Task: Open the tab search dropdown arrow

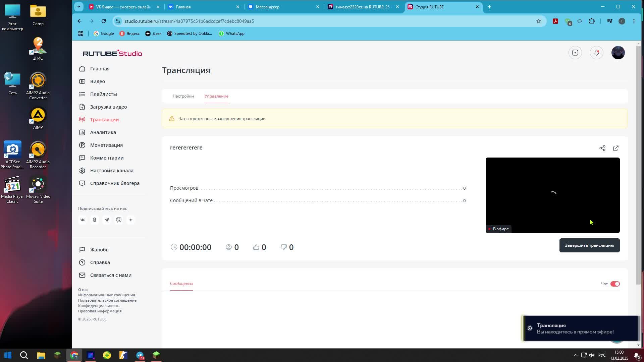Action: (79, 7)
